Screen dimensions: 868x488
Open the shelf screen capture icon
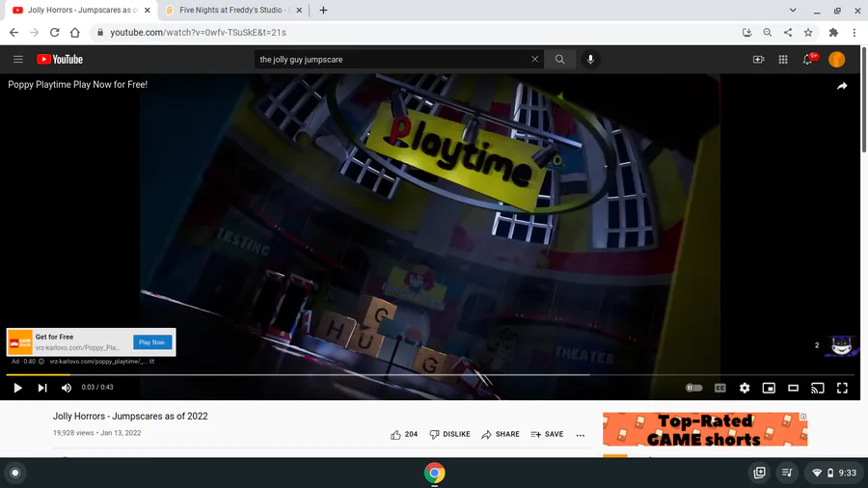pos(760,473)
